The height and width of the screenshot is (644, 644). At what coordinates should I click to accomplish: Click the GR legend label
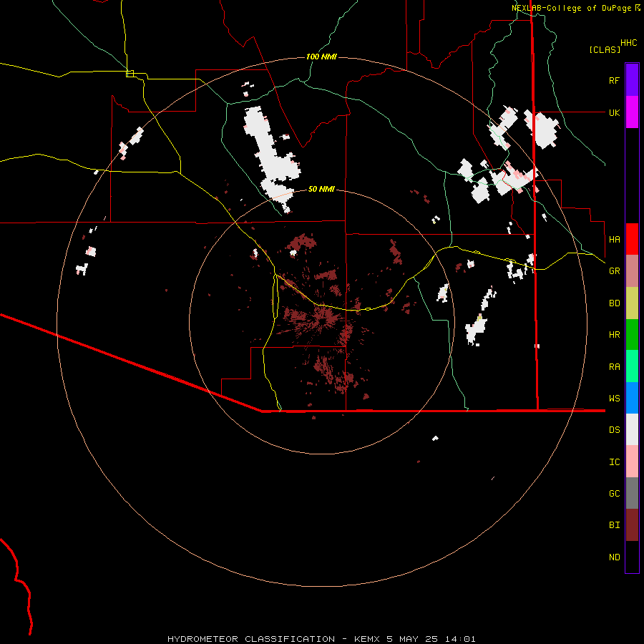(614, 271)
